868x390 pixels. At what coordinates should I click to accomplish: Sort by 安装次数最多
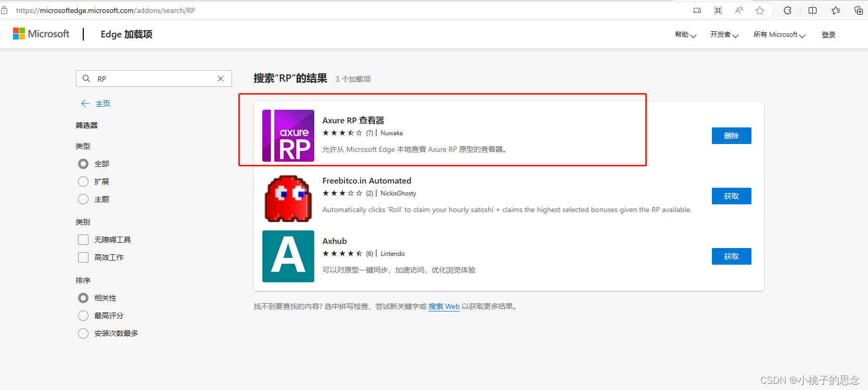point(83,333)
